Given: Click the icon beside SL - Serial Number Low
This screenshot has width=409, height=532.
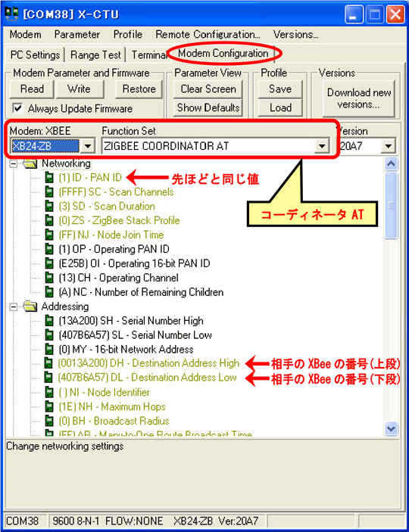Looking at the screenshot, I should pos(49,335).
